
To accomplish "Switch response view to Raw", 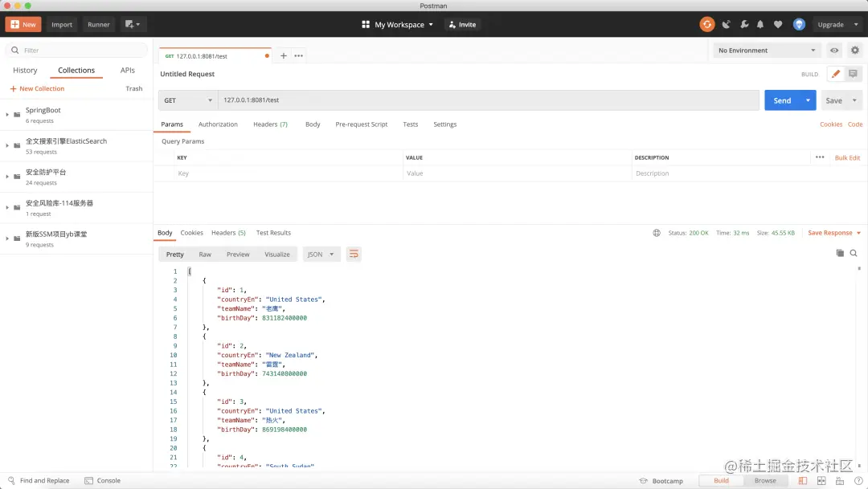I will 205,255.
